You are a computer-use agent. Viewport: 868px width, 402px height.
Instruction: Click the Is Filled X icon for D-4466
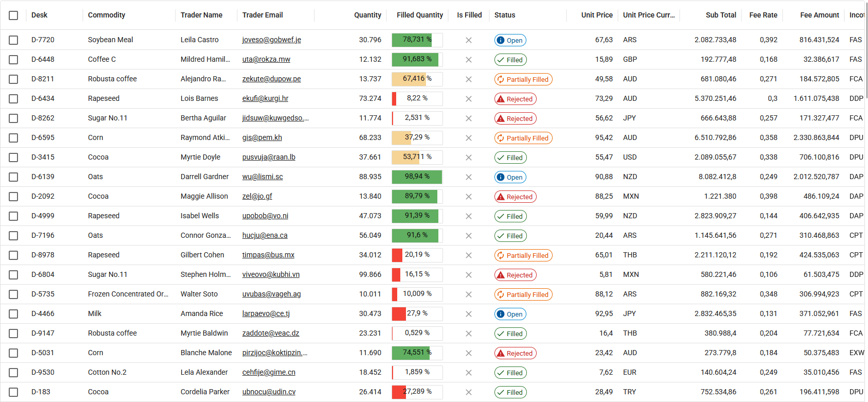tap(469, 314)
